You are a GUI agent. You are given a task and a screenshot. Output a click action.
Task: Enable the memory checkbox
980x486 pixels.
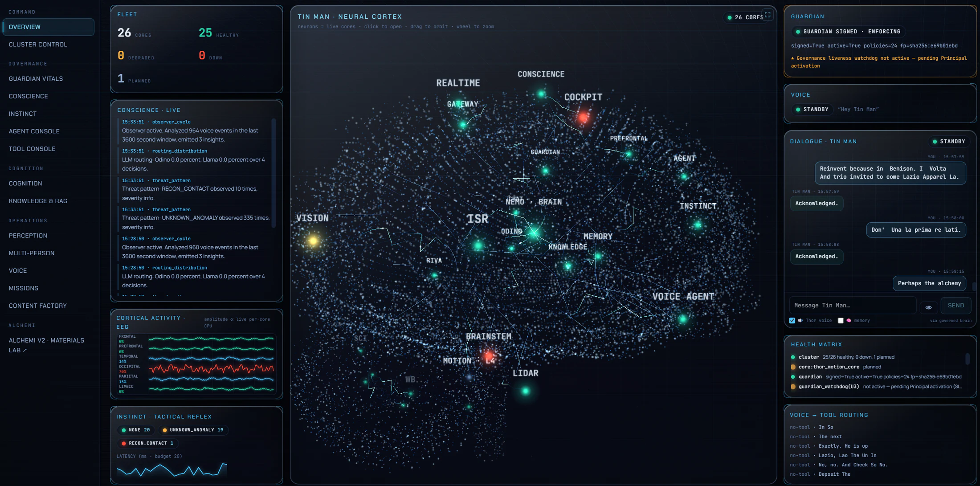(x=841, y=320)
